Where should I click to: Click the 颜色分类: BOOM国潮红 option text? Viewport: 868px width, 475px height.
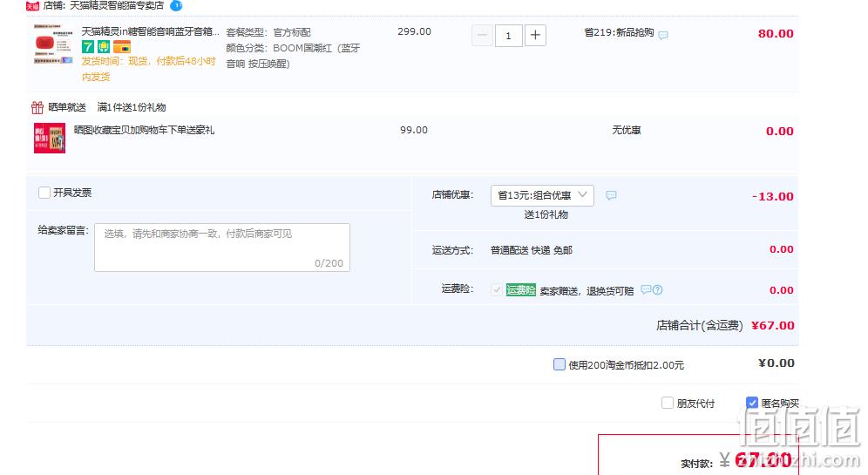pyautogui.click(x=293, y=56)
